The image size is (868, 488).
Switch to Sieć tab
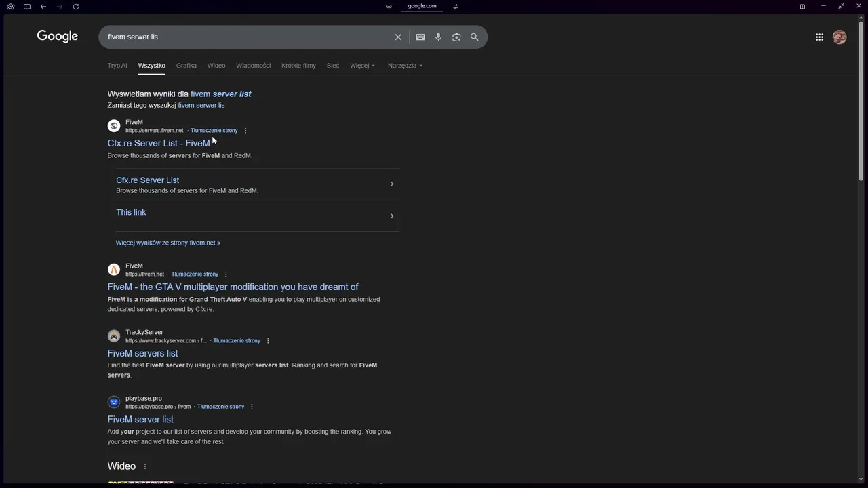[x=333, y=66]
